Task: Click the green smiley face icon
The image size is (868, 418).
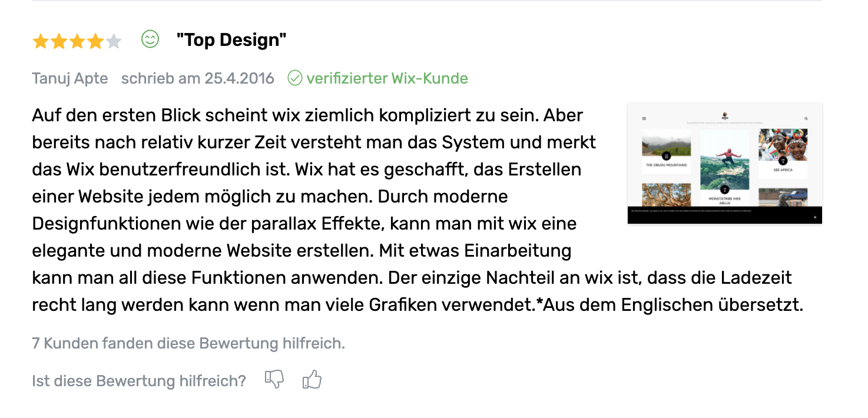Action: (x=150, y=39)
